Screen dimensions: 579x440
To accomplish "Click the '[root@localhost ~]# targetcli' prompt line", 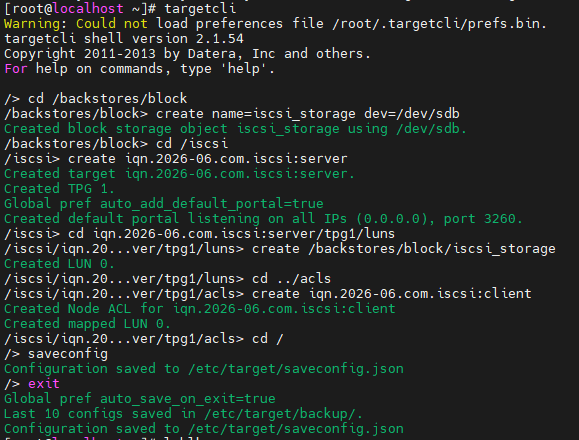I will point(120,8).
